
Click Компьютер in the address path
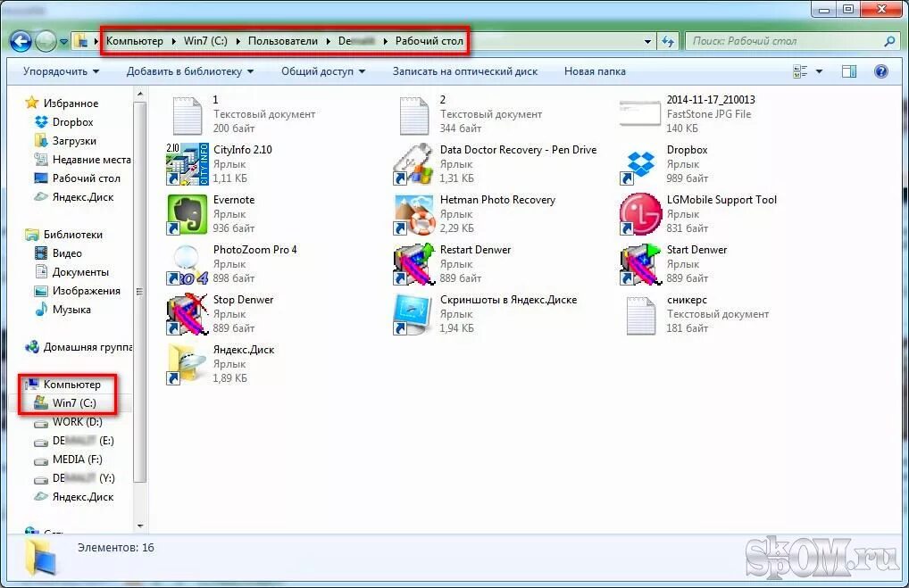(135, 41)
